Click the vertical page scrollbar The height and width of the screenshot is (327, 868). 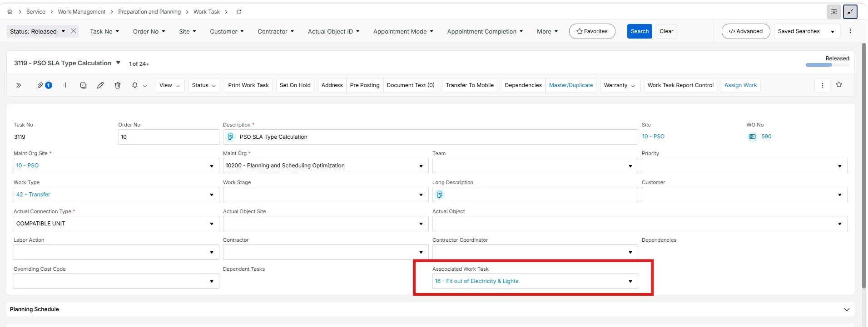[x=863, y=166]
